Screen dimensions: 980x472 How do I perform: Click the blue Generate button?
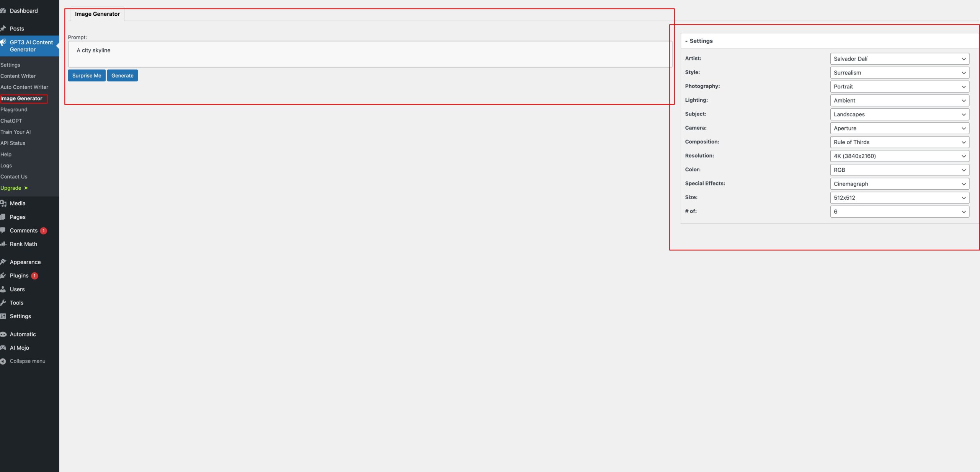pyautogui.click(x=122, y=76)
